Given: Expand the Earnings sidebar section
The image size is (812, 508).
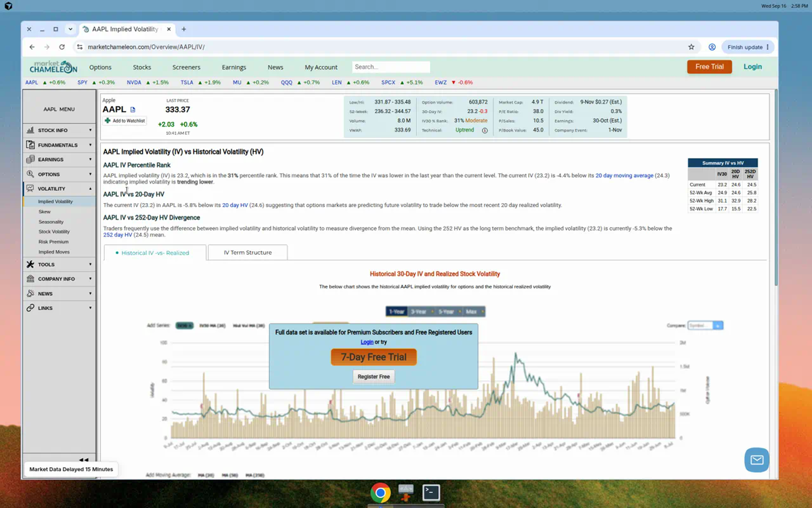Looking at the screenshot, I should [59, 160].
